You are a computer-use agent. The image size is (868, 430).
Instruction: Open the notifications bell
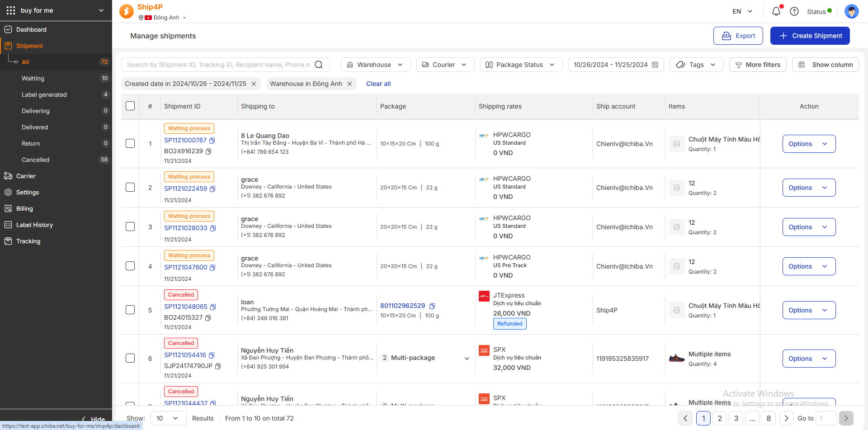(x=776, y=11)
